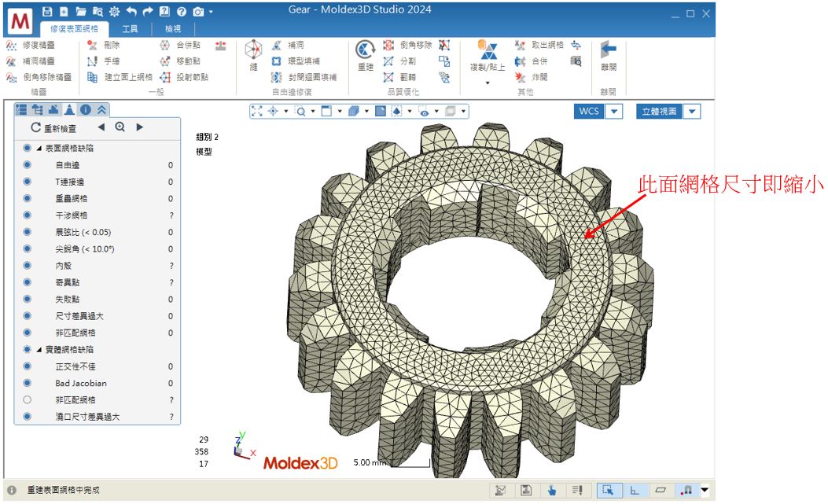Open a file with the folder icon
The height and width of the screenshot is (504, 828).
coord(81,12)
